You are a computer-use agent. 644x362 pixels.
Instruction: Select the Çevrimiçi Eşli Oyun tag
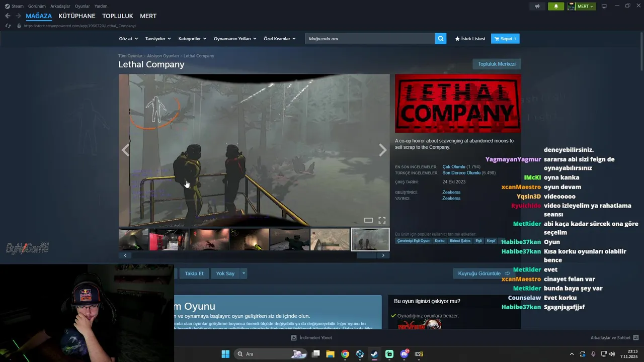pyautogui.click(x=414, y=241)
